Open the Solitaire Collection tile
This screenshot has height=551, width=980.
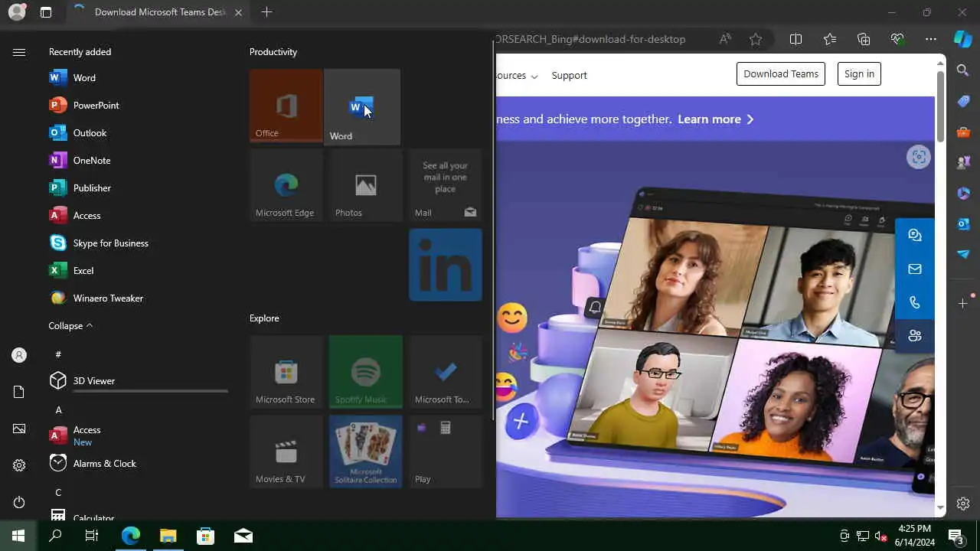(x=366, y=452)
